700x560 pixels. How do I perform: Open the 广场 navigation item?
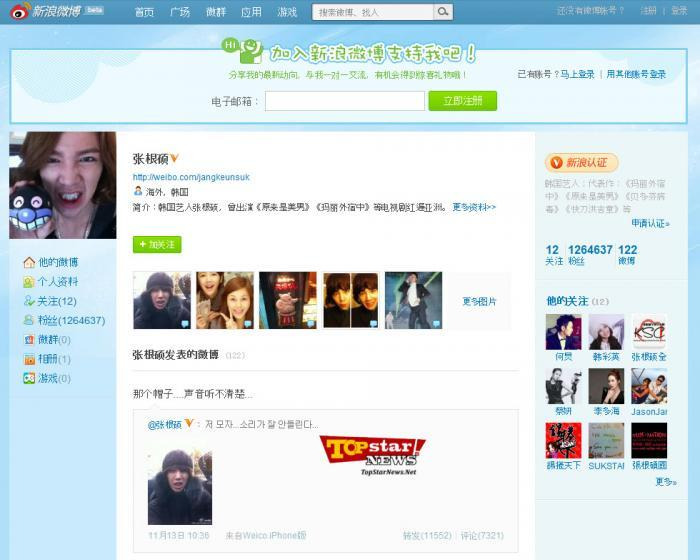click(180, 12)
